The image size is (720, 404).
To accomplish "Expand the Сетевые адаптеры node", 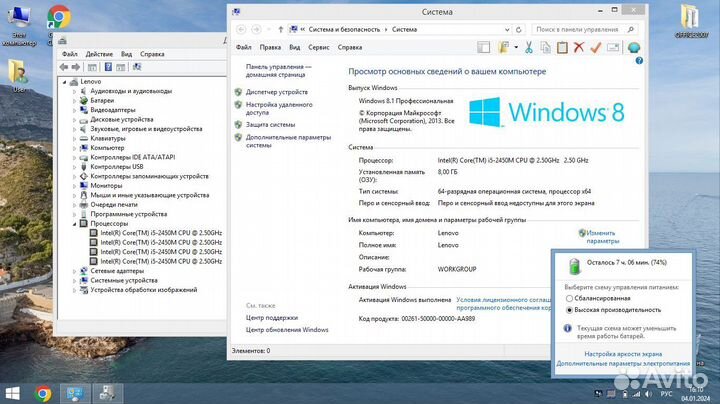I will point(74,271).
